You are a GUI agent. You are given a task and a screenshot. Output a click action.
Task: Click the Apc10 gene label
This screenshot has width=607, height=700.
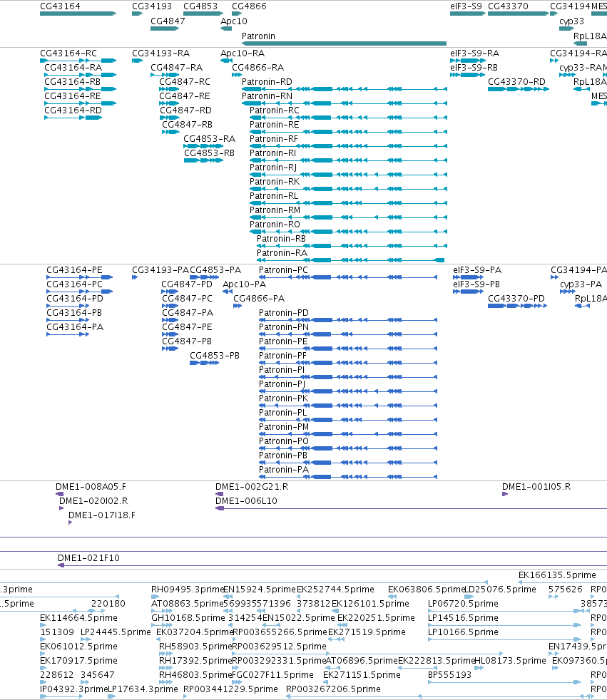click(x=234, y=21)
